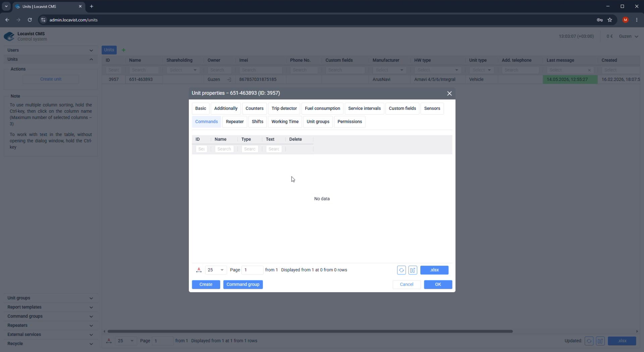Click the Create unit link in the sidebar

pos(51,79)
